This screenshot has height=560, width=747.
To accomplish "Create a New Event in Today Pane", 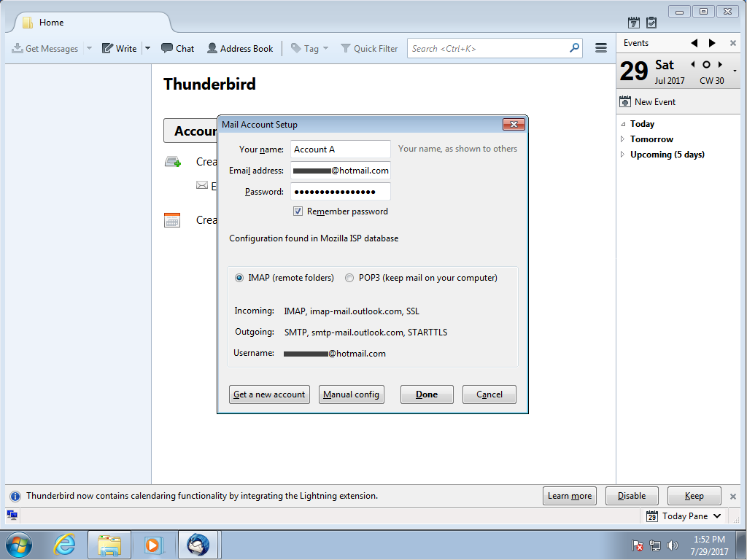I will tap(647, 102).
